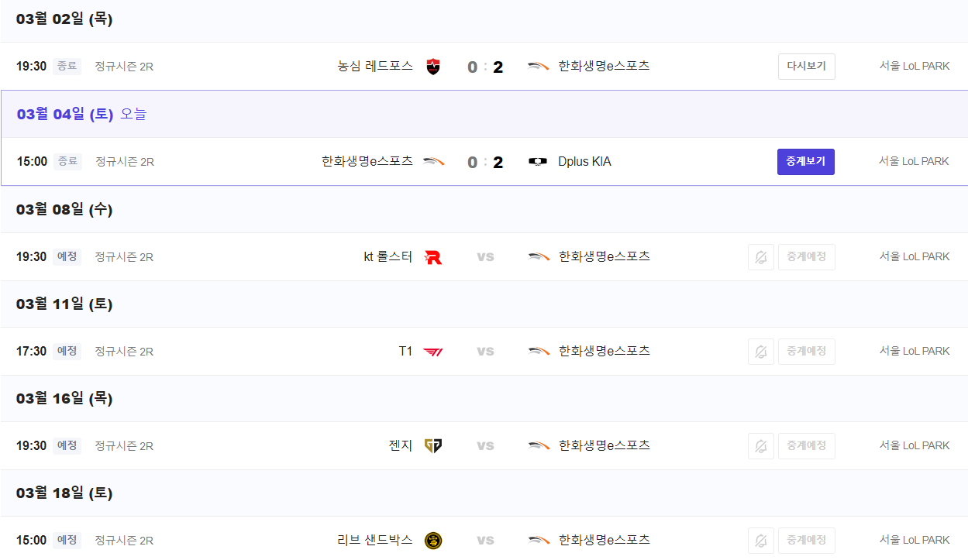Click the Liiv Sandbox round logo
Screen dimensions: 968x560
point(433,541)
